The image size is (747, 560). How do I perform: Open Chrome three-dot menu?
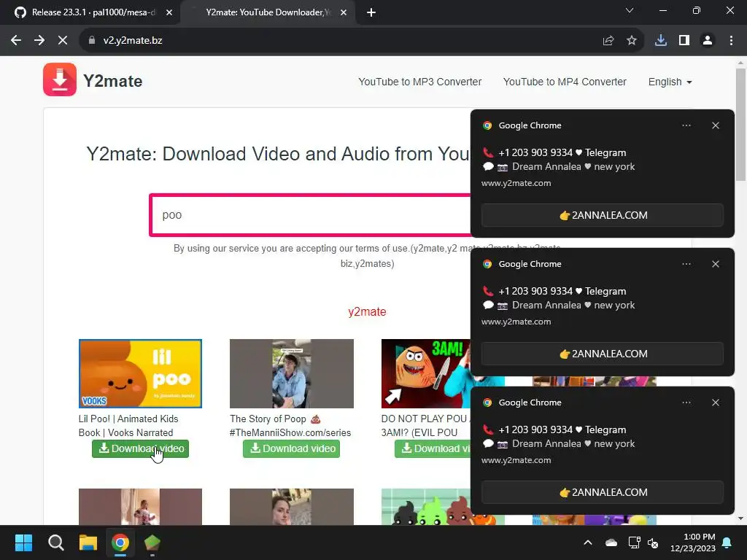point(731,41)
